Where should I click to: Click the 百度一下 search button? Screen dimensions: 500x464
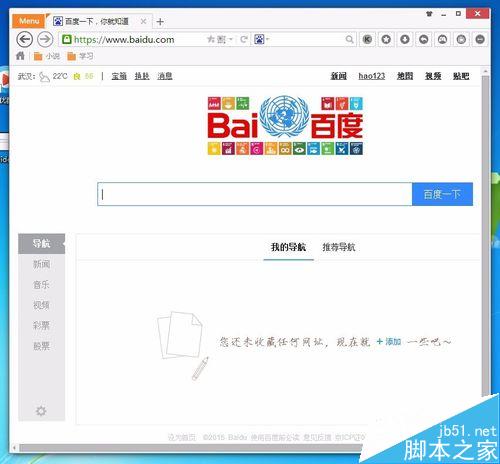point(442,194)
